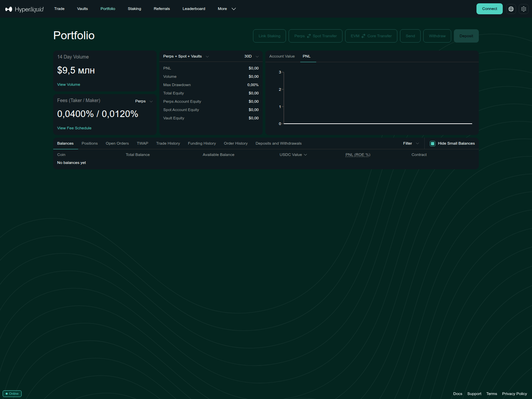Click the No balances yet message

pyautogui.click(x=71, y=163)
